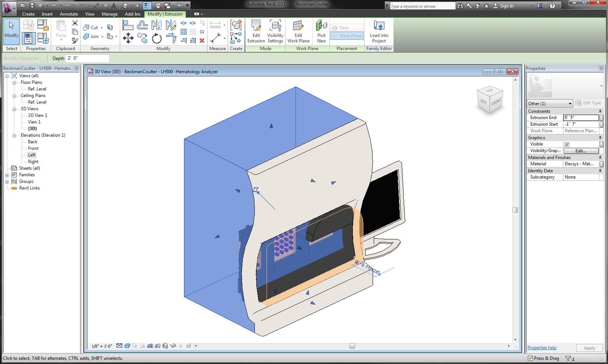Open the Properties help link
The width and height of the screenshot is (608, 364).
(542, 347)
